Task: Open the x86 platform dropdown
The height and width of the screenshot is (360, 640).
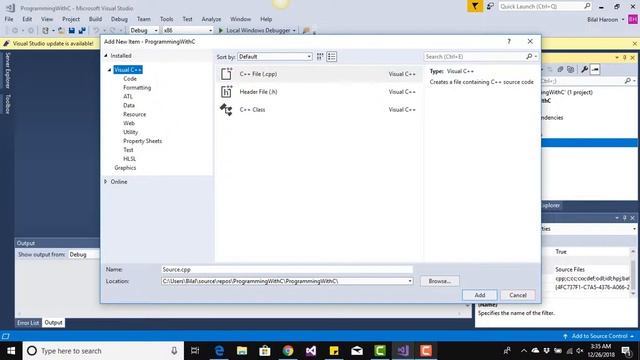Action: [x=188, y=30]
